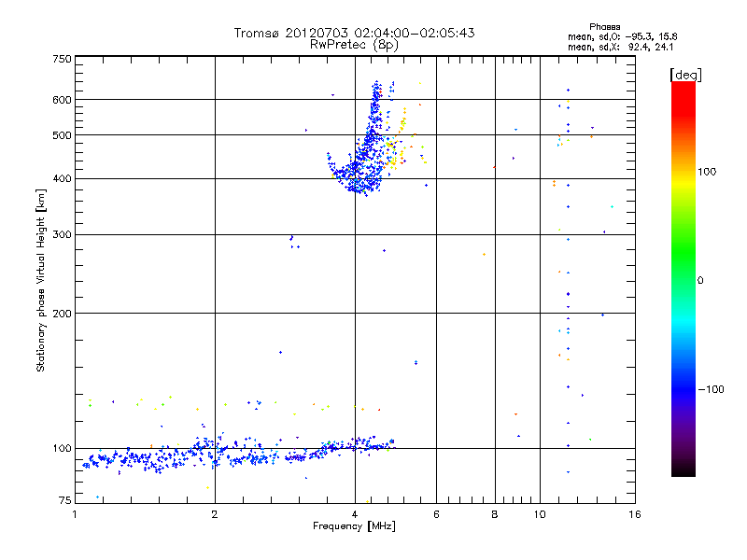This screenshot has width=747, height=560.
Task: Click the x-axis label "Frequency [MHz]"
Action: [x=354, y=526]
